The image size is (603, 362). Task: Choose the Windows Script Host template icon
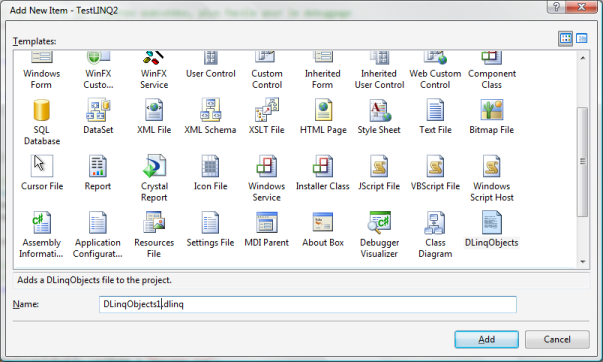(491, 166)
